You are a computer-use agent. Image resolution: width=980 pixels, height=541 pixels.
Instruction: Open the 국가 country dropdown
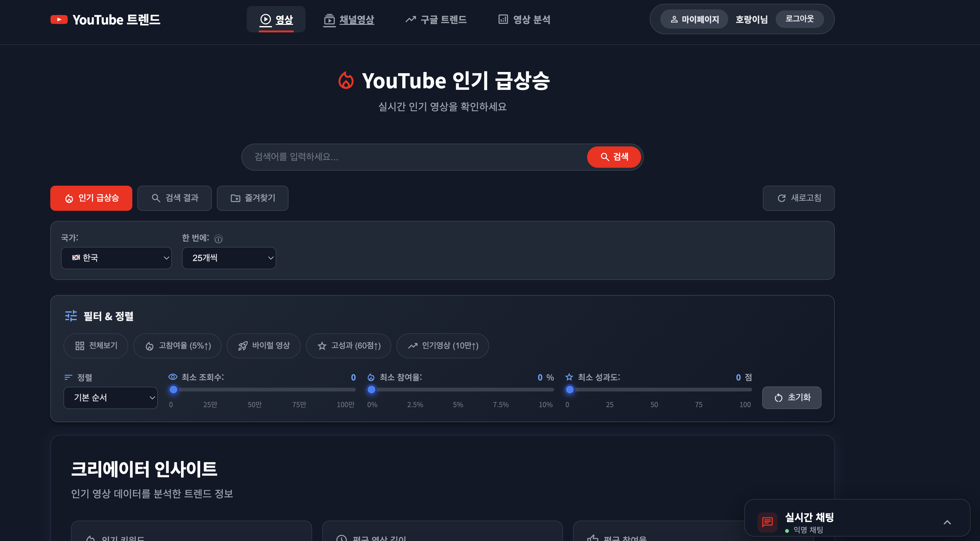coord(116,258)
